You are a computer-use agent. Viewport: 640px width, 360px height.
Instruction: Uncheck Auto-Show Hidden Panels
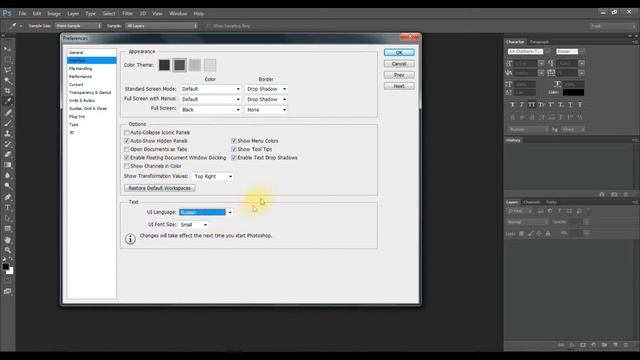pyautogui.click(x=127, y=141)
